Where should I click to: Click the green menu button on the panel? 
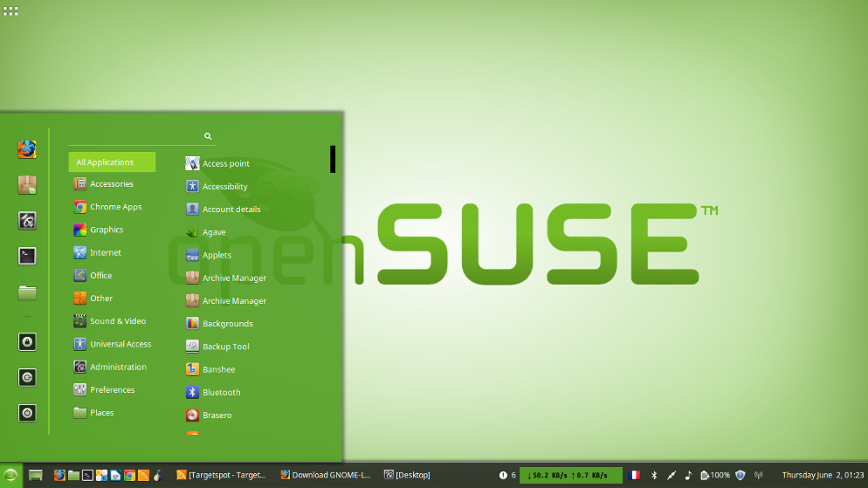pyautogui.click(x=10, y=475)
